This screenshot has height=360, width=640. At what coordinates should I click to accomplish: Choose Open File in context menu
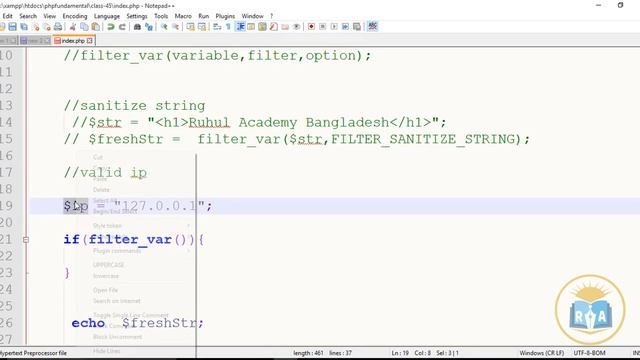[x=105, y=290]
